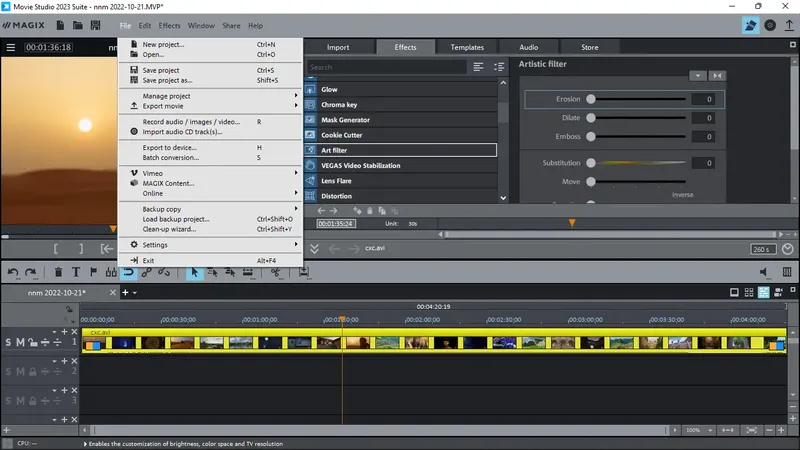Open the mixer grid icon in toolbar
800x450 pixels.
pos(787,272)
